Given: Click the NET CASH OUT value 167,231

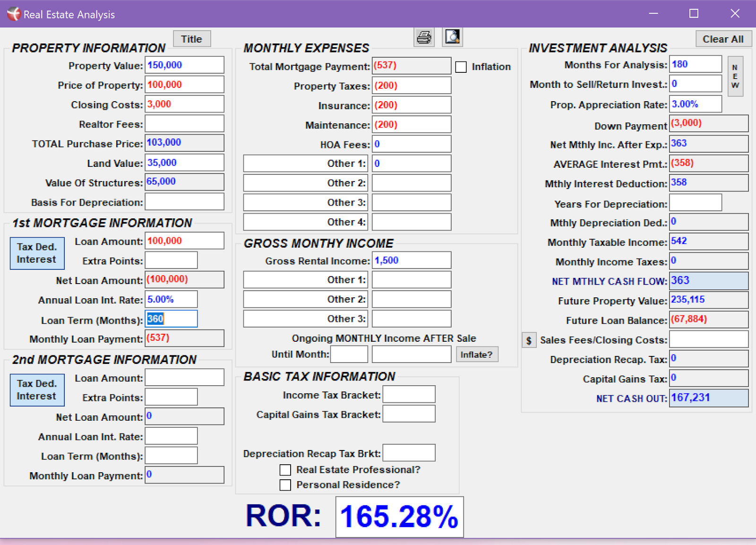Looking at the screenshot, I should coord(709,398).
